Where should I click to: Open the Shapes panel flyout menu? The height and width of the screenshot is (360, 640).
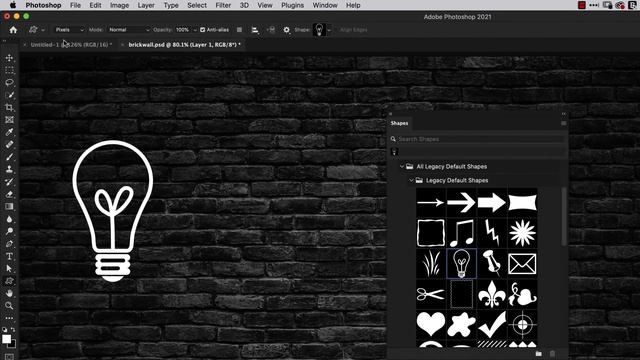(x=564, y=123)
